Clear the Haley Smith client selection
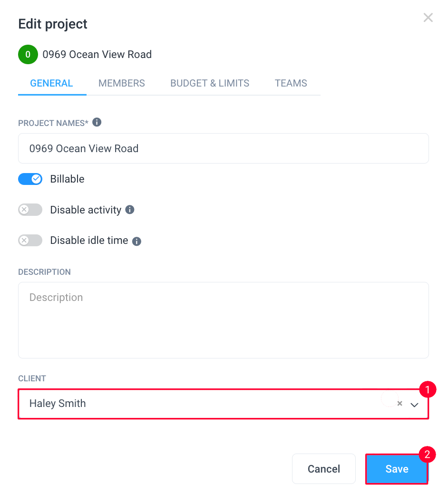 point(399,404)
